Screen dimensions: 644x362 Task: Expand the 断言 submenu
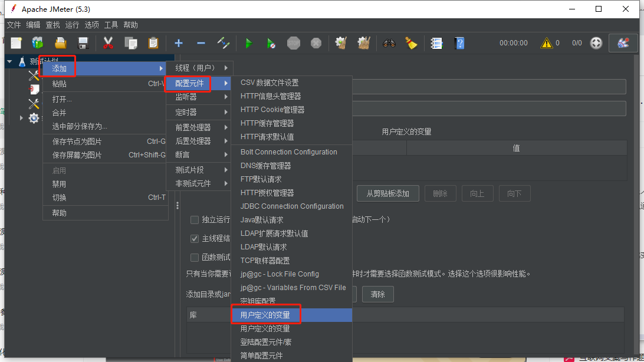[199, 154]
